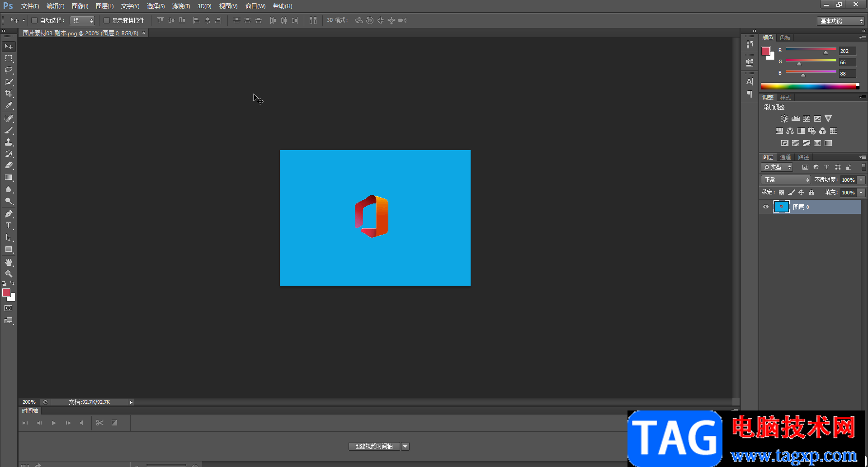Open the 图像(I) menu
868x467 pixels.
(x=80, y=6)
